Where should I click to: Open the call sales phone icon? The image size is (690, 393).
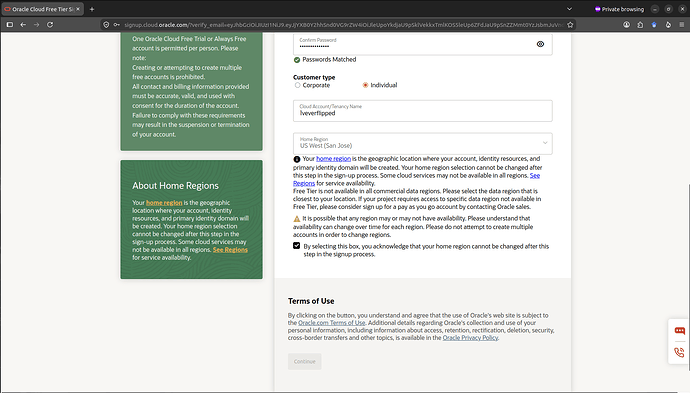[679, 352]
